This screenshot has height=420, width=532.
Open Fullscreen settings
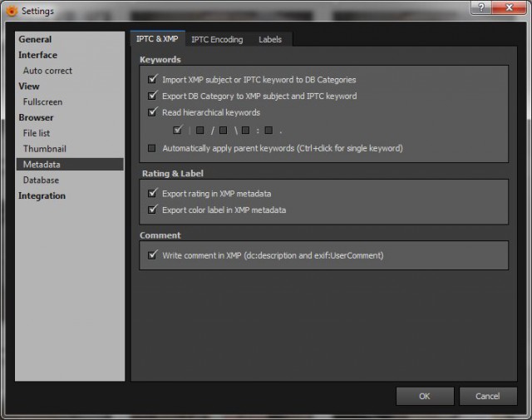tap(42, 101)
